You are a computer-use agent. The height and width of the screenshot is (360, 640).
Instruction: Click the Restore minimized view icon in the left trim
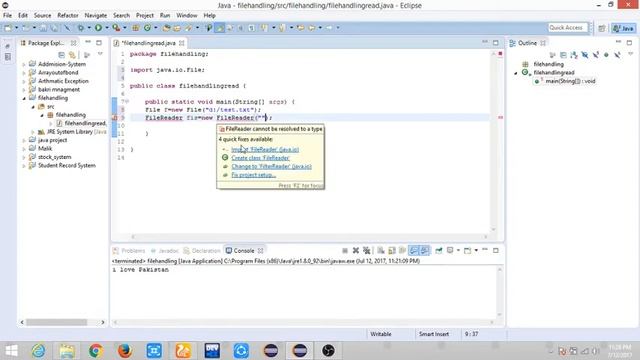coord(7,47)
